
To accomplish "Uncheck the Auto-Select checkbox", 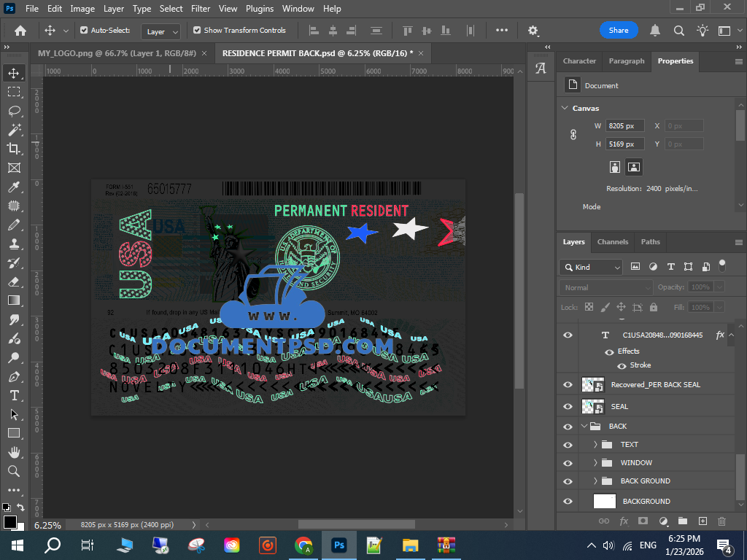I will click(84, 31).
